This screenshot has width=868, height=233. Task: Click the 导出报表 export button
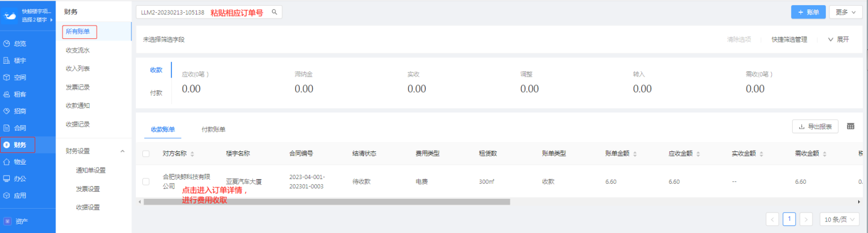tap(815, 127)
